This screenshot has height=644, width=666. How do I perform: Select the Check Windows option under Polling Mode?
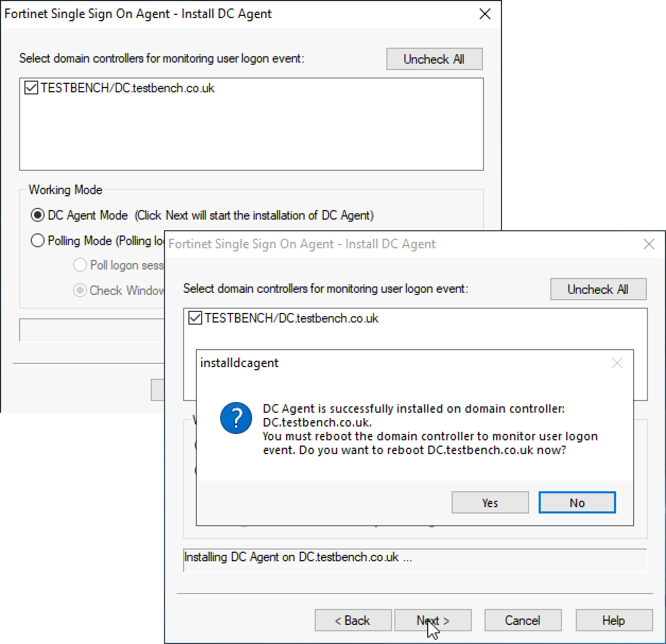(80, 290)
